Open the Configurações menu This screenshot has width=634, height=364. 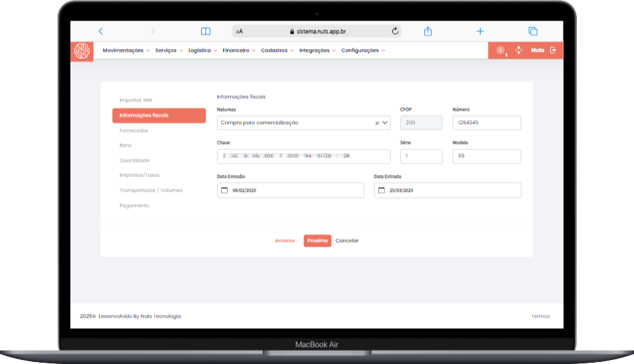coord(362,50)
